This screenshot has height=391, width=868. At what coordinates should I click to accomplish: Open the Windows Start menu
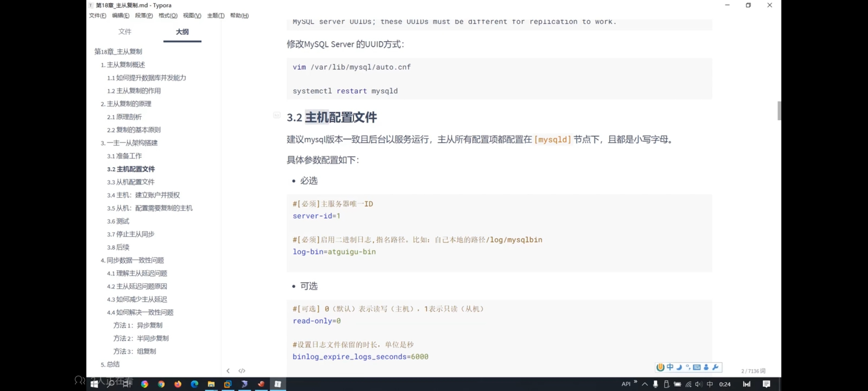(x=94, y=384)
